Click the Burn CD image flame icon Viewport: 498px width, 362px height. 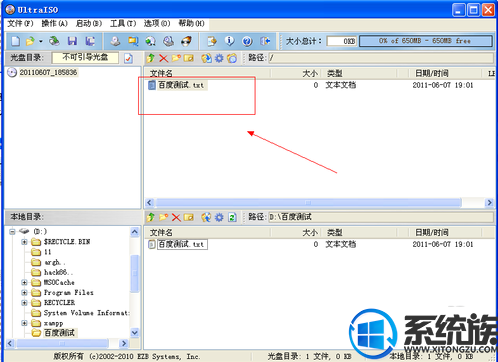(x=186, y=41)
